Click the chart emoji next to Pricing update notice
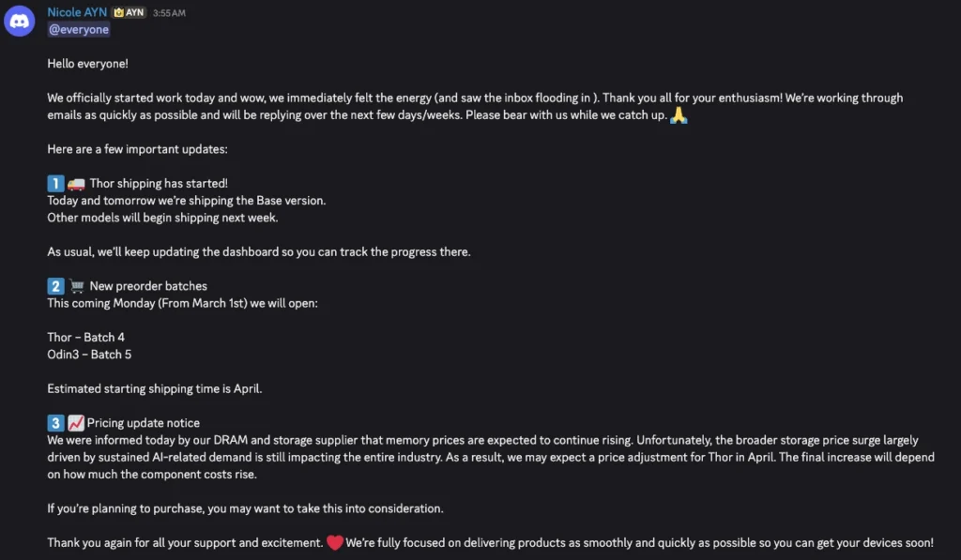The width and height of the screenshot is (961, 560). (75, 422)
